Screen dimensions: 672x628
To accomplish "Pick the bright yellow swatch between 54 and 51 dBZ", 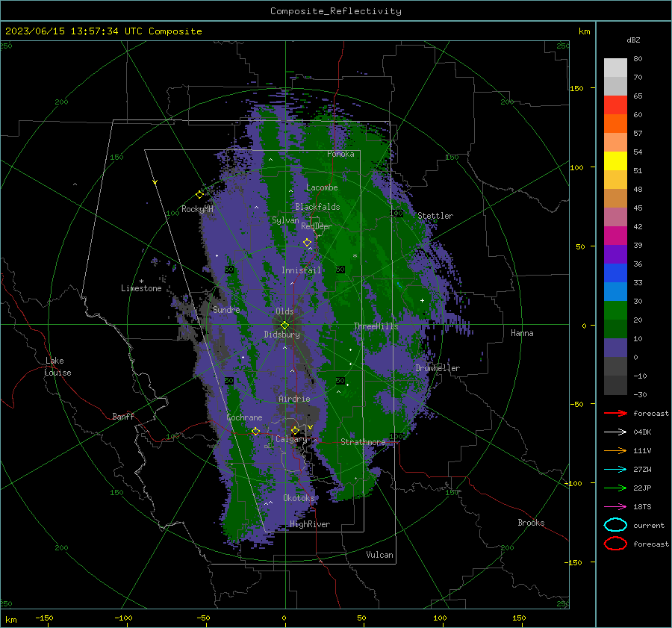I will pos(615,161).
